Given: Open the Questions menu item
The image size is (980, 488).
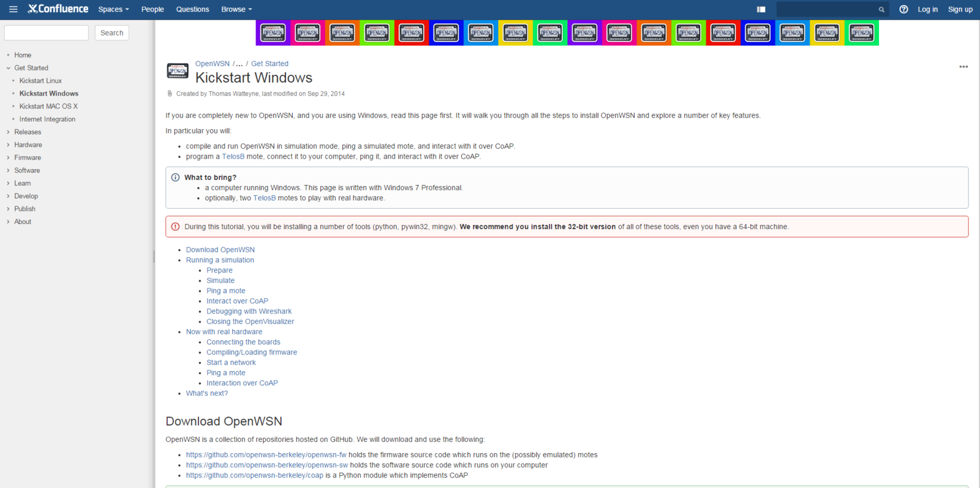Looking at the screenshot, I should pos(192,9).
